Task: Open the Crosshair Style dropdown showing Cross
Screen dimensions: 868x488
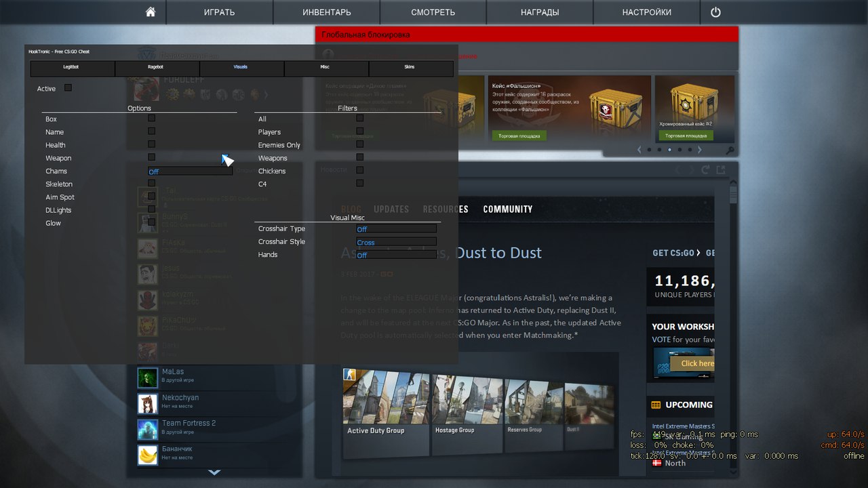Action: [396, 242]
